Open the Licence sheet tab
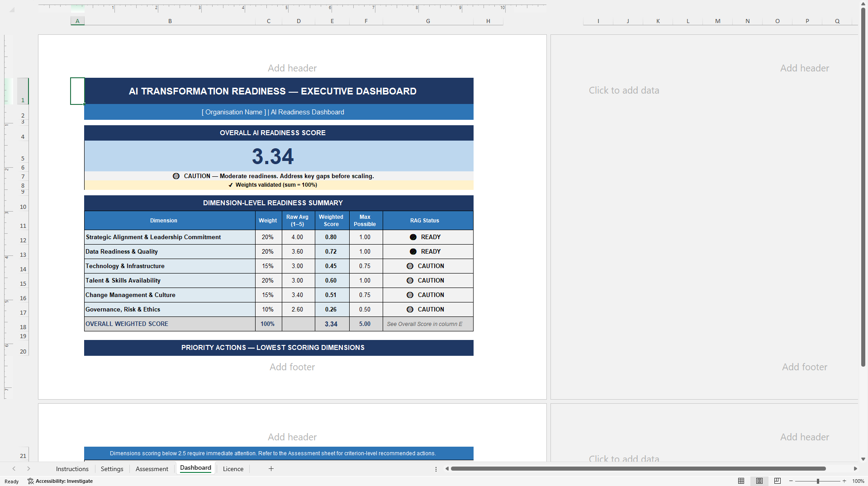This screenshot has height=486, width=868. 233,469
